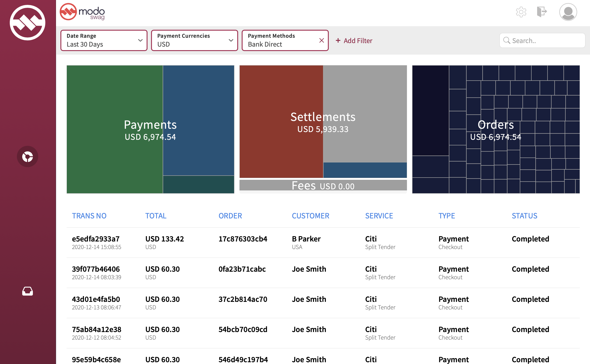Open the user profile avatar

point(568,12)
